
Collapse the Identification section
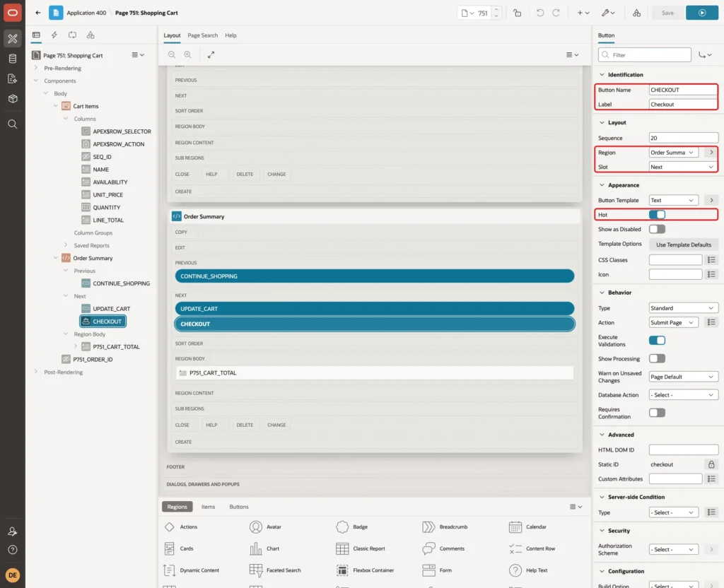click(602, 74)
